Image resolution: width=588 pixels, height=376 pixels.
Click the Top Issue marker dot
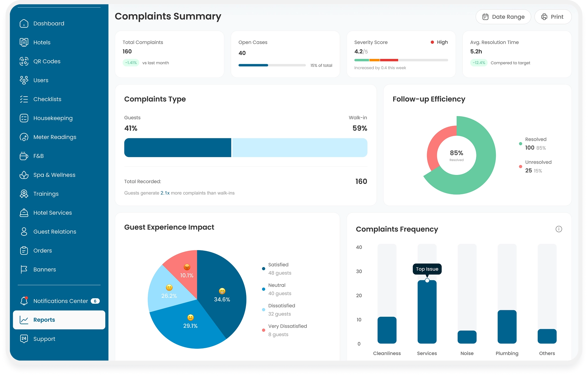(427, 280)
